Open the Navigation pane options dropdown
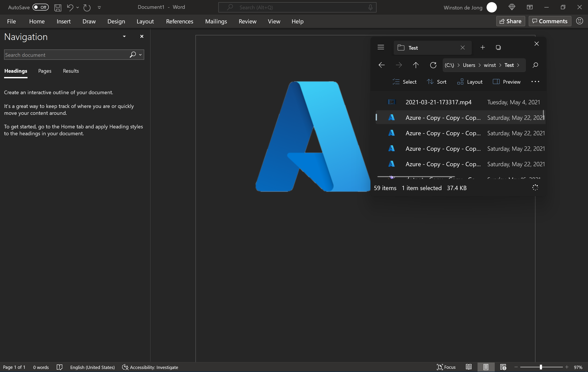 pos(124,37)
